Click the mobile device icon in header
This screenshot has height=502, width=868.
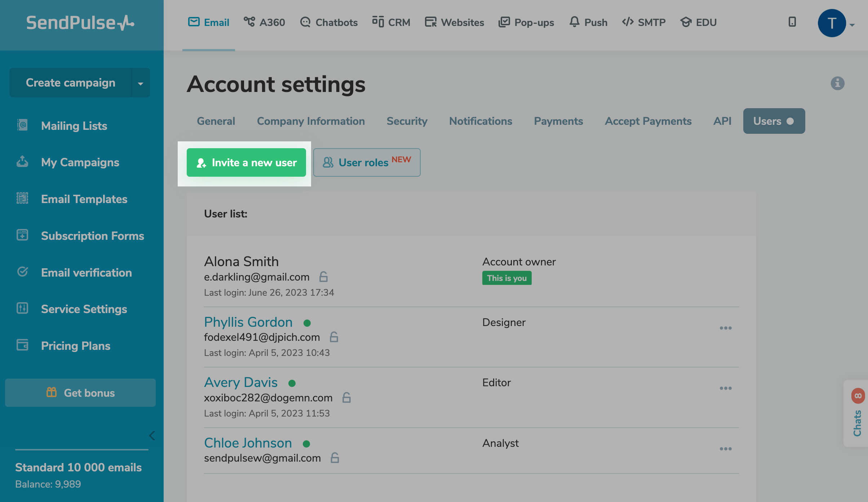[x=792, y=22]
